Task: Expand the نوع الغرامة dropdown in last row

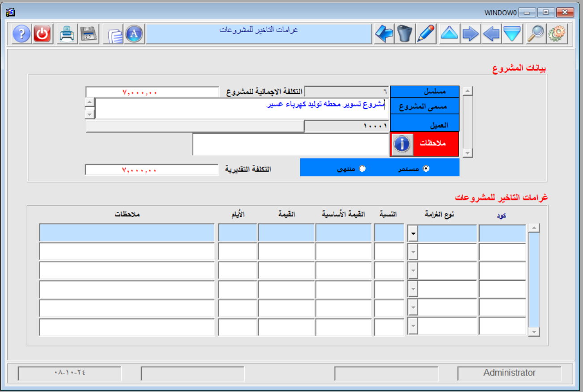Action: 413,327
